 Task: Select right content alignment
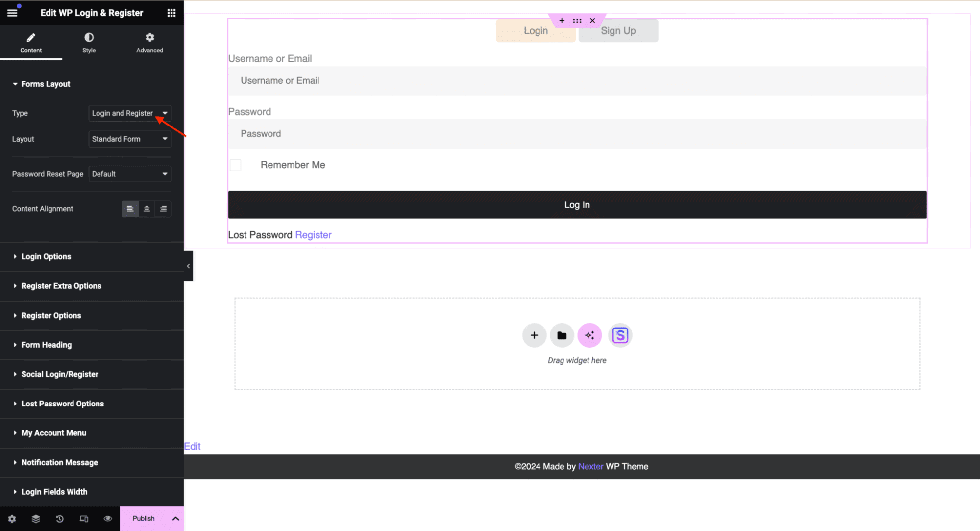[x=163, y=208]
